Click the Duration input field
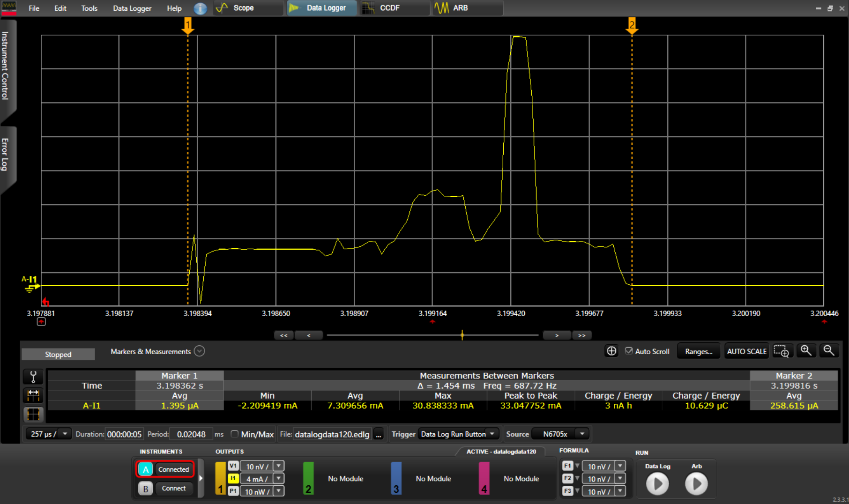Screen dimensions: 849x504 (124, 434)
